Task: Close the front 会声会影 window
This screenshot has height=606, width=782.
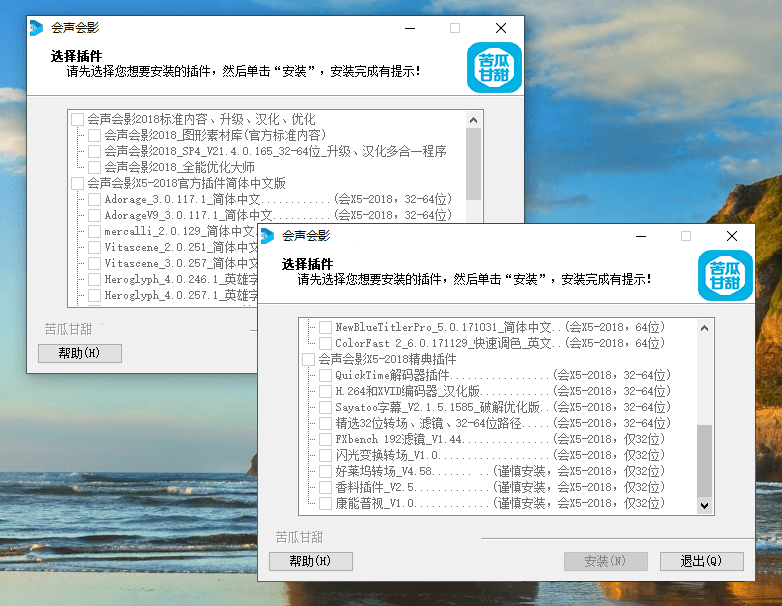Action: click(732, 236)
